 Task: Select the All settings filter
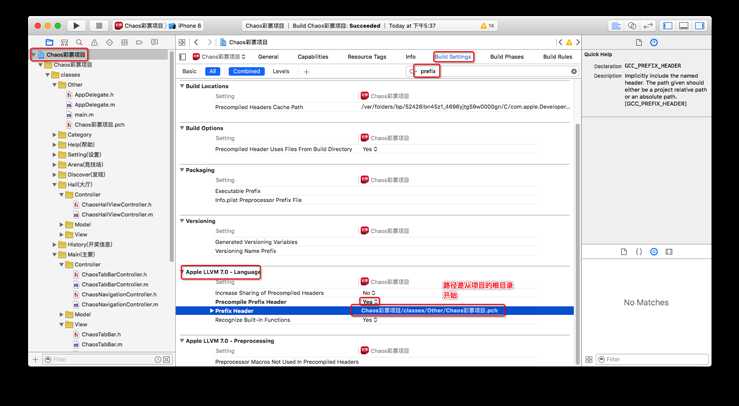tap(213, 71)
